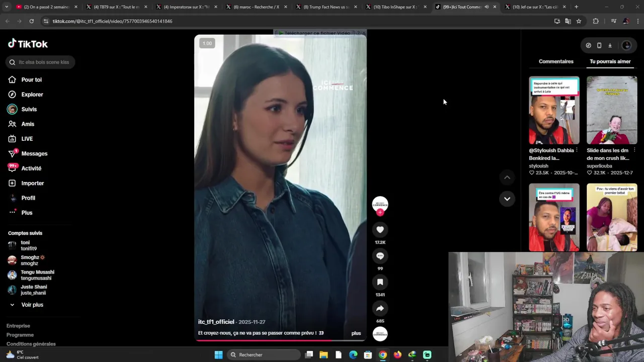Seek on the red video progress bar
The height and width of the screenshot is (362, 644).
tap(280, 340)
